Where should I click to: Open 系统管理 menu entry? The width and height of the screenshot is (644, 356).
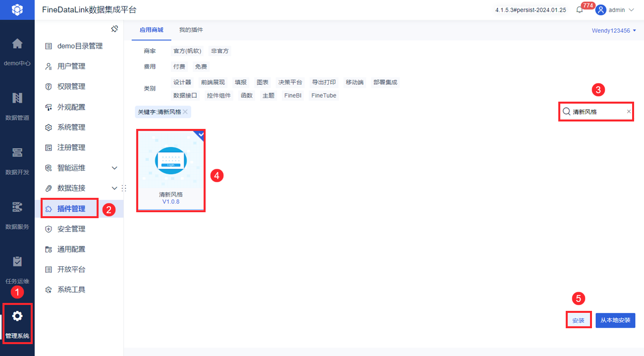(71, 127)
